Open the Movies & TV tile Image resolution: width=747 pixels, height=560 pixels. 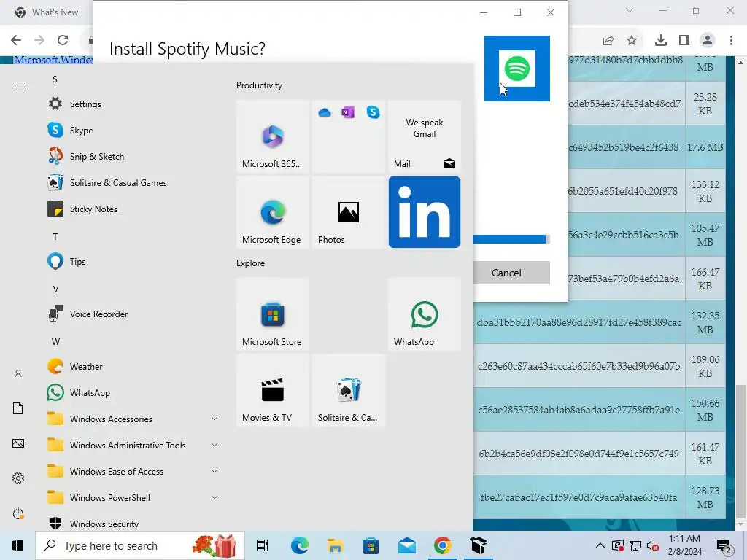(273, 390)
